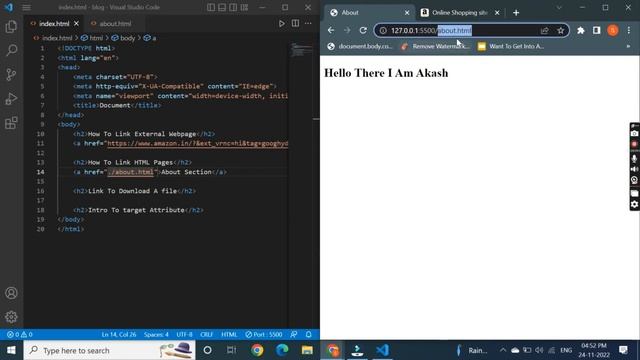This screenshot has height=360, width=640.
Task: Open Customize Layout in title bar
Action: tap(244, 7)
